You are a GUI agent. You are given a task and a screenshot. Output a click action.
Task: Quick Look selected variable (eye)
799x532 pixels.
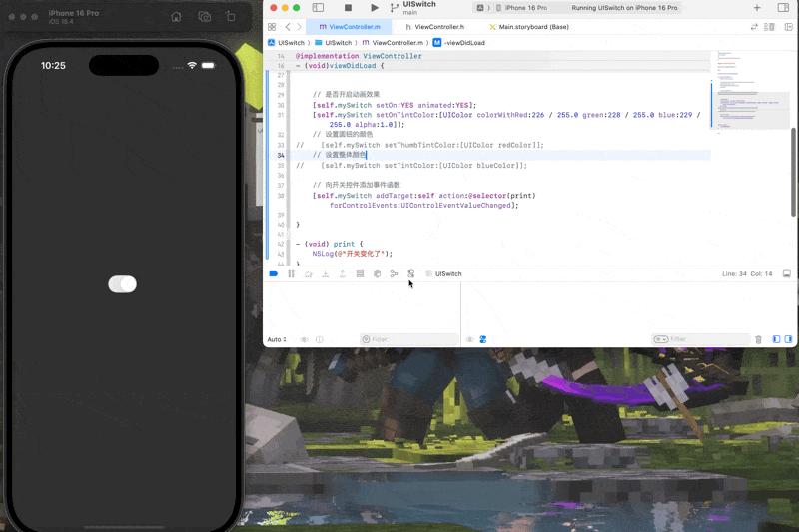[304, 339]
